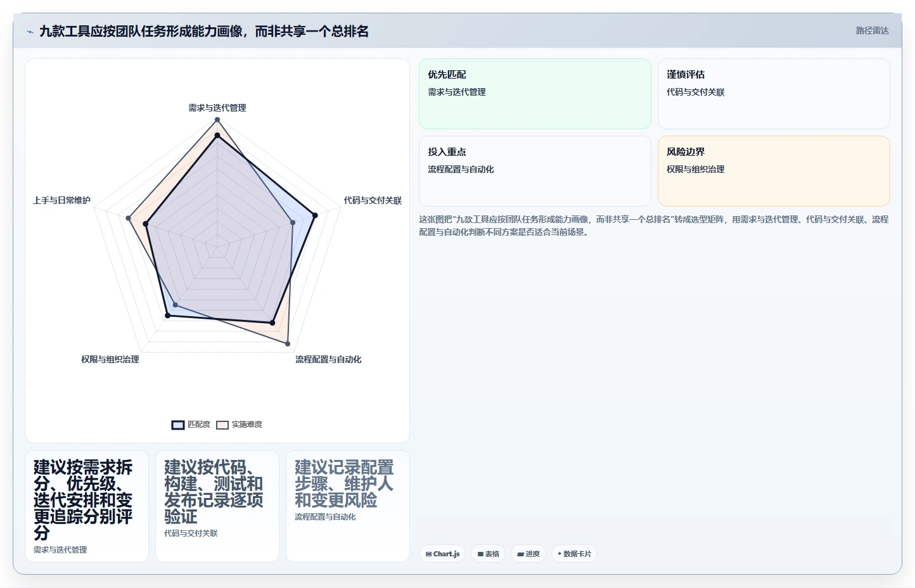Open the 谨慎评估 card

tap(774, 94)
